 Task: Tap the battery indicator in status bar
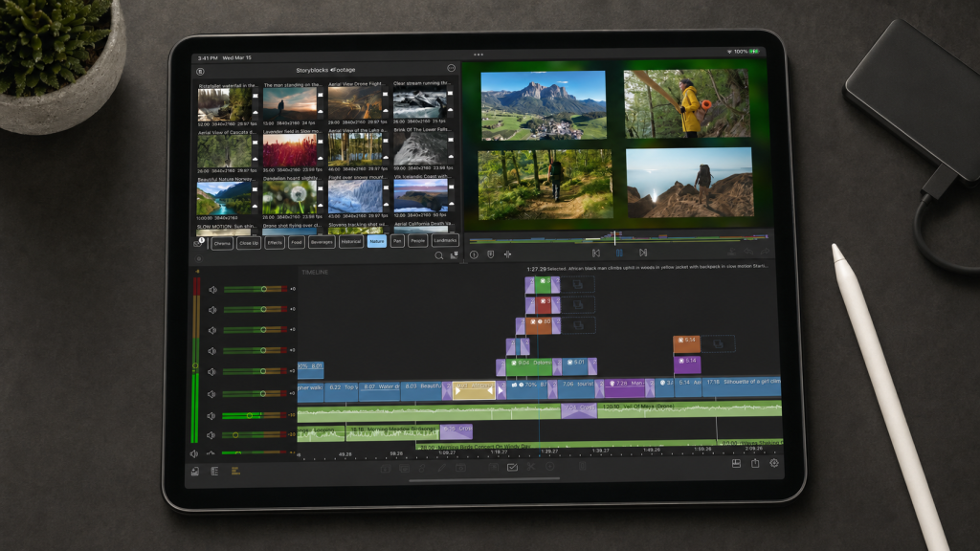coord(754,52)
